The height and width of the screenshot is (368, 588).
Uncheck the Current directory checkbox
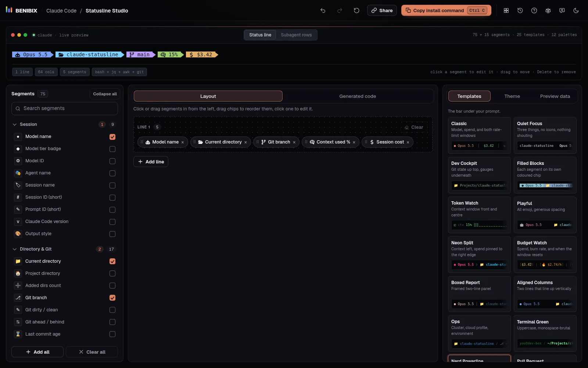point(112,261)
